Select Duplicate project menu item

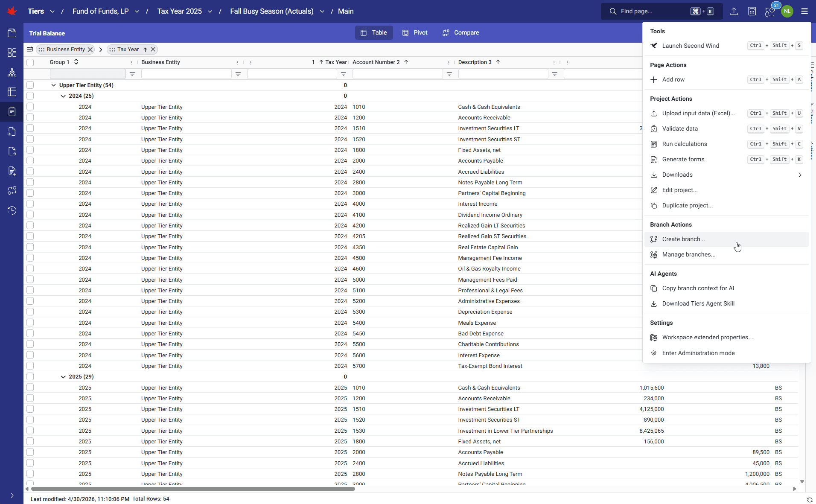[726, 205]
